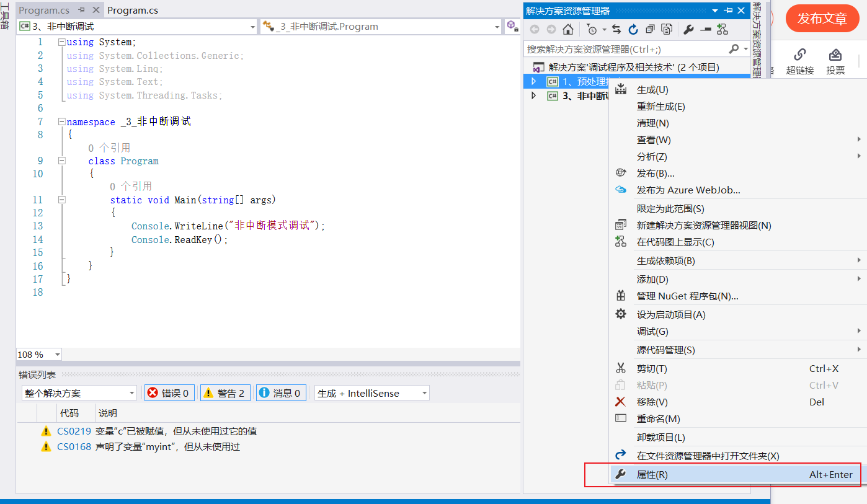The width and height of the screenshot is (867, 504).
Task: Click auto-hide pin icon of Solution Explorer
Action: [x=728, y=11]
